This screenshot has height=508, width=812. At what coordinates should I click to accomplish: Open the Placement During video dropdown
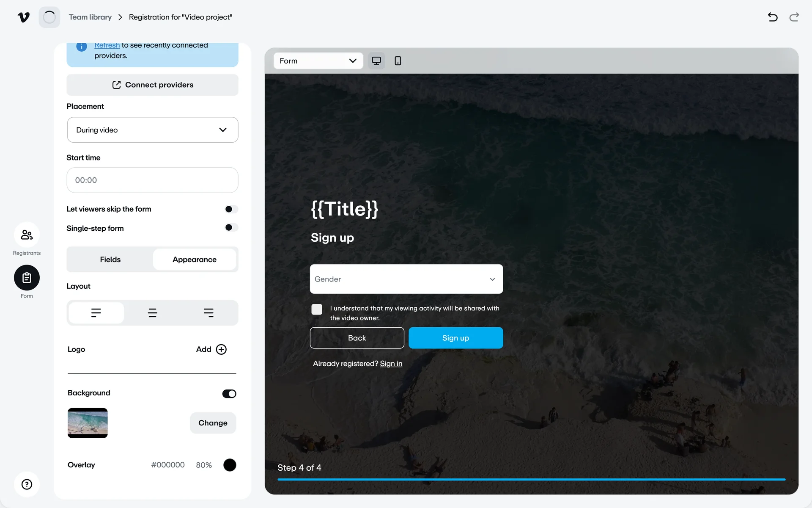pyautogui.click(x=152, y=130)
